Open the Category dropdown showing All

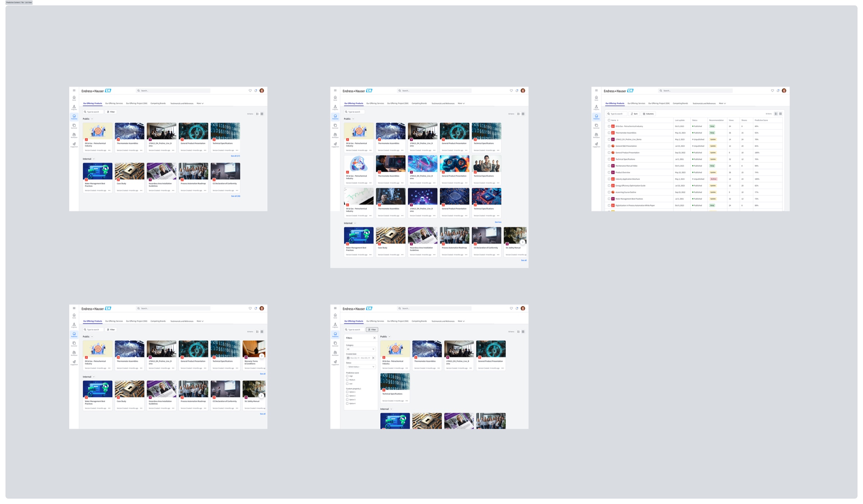coord(361,349)
